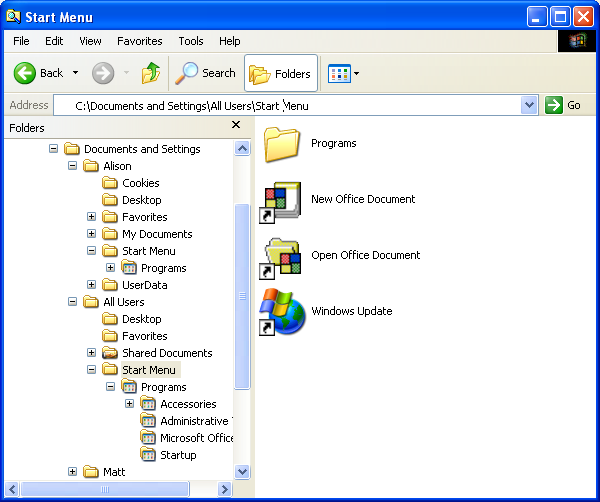This screenshot has height=502, width=600.
Task: Expand the Matt folder tree node
Action: click(73, 472)
